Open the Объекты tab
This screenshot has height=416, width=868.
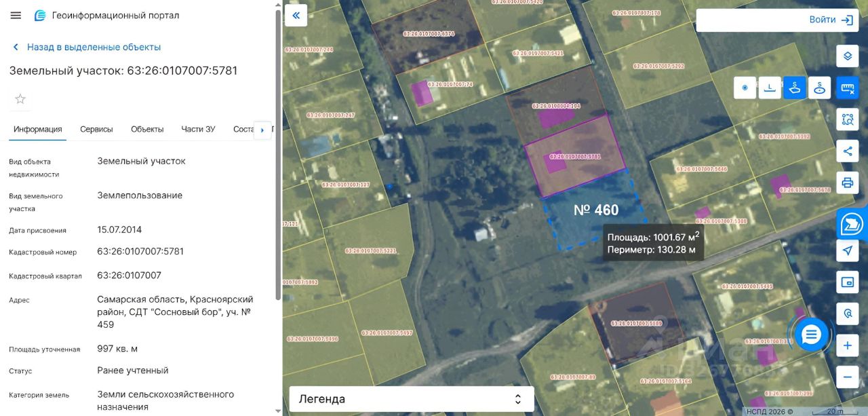[147, 129]
